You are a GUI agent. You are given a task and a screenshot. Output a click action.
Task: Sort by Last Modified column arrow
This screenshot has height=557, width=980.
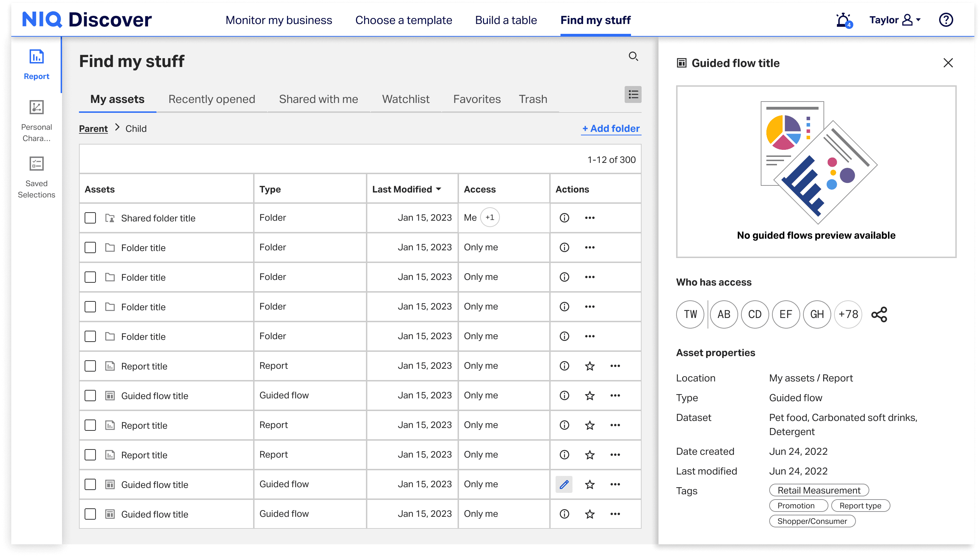click(x=439, y=189)
